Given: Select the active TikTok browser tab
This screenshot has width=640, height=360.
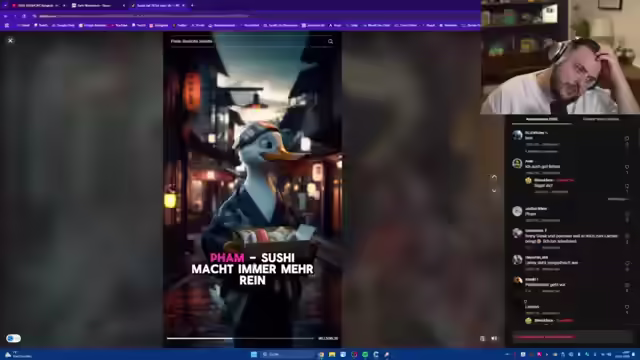Looking at the screenshot, I should 158,5.
